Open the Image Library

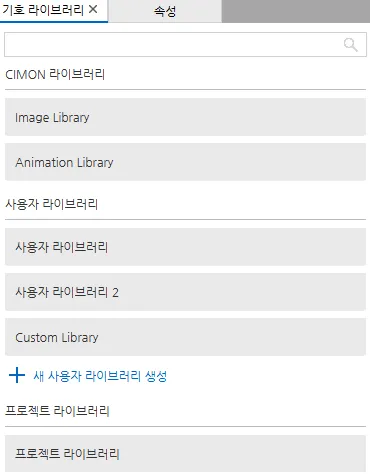pos(185,117)
